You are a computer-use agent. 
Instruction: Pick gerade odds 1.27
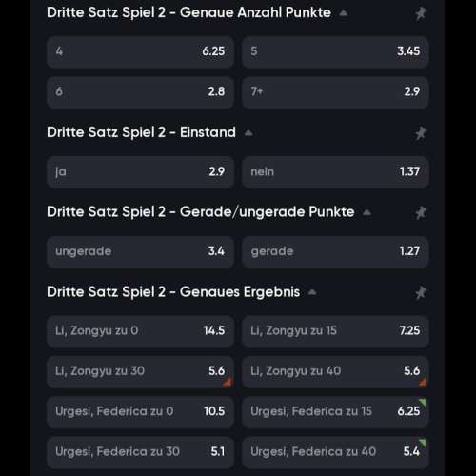(336, 251)
